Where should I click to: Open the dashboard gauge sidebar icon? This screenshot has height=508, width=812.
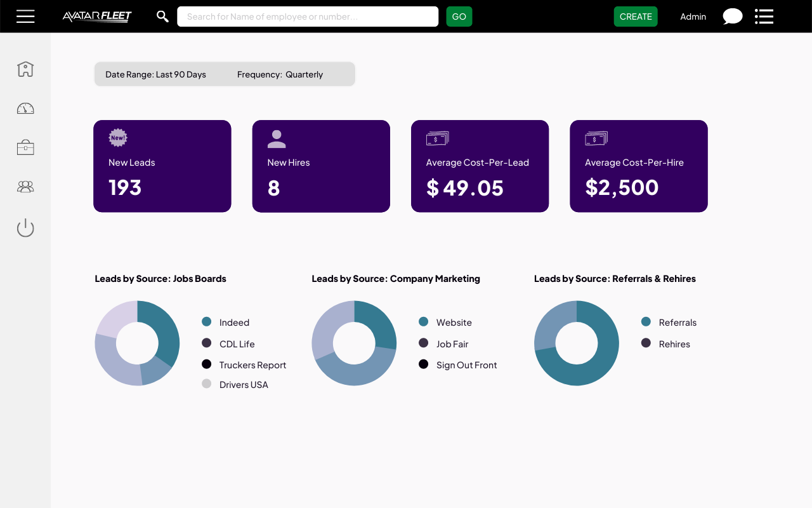pos(25,108)
